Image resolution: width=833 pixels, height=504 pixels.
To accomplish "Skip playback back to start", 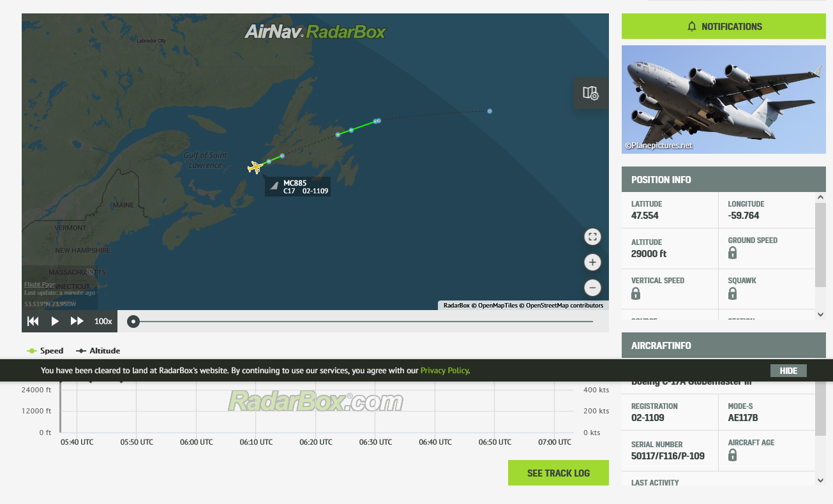I will [x=33, y=321].
